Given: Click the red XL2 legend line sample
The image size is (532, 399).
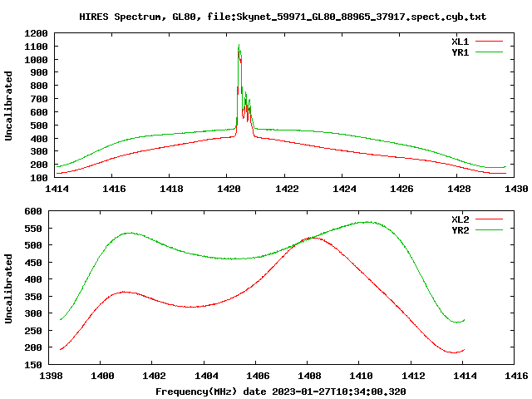Looking at the screenshot, I should coord(489,219).
